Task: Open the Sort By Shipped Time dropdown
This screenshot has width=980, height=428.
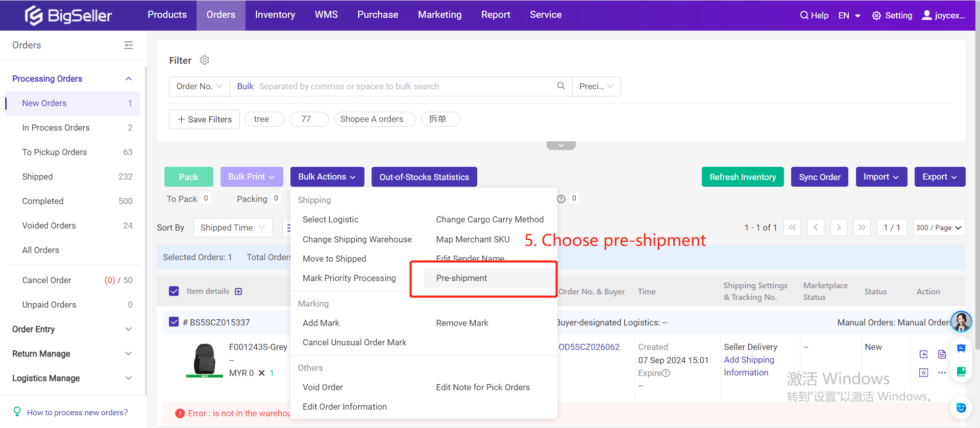Action: [x=232, y=228]
